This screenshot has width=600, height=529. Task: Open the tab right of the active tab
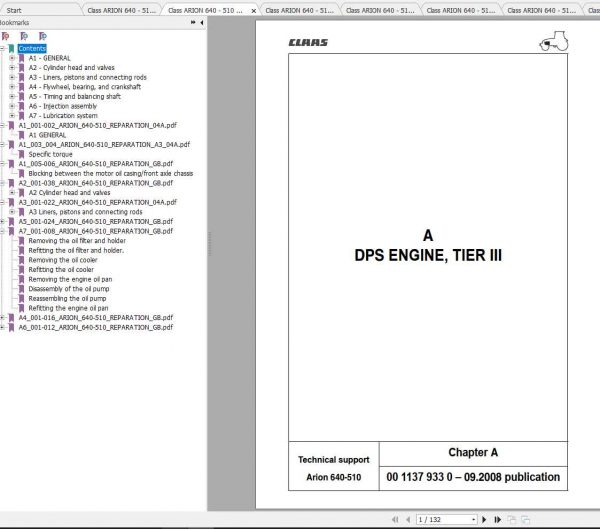click(300, 10)
